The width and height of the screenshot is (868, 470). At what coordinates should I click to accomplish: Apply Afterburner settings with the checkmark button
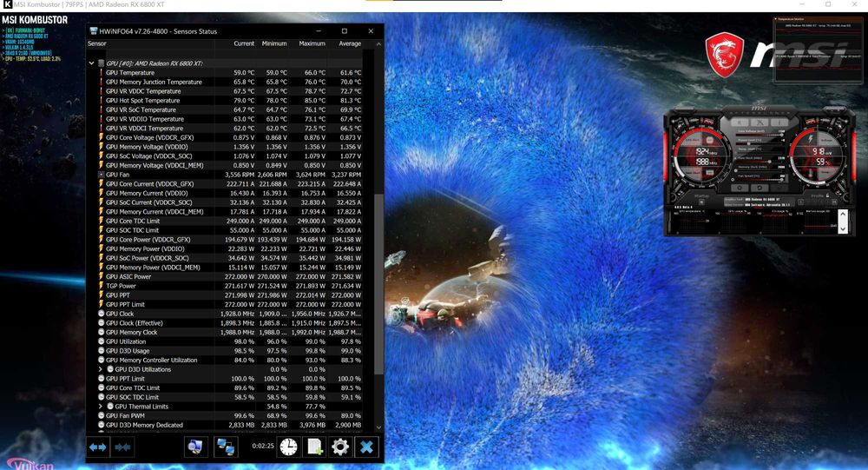pyautogui.click(x=779, y=188)
